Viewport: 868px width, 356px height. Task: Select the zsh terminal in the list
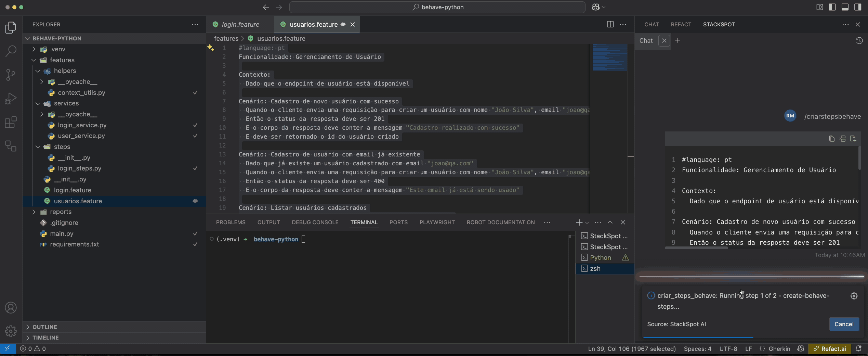click(605, 269)
